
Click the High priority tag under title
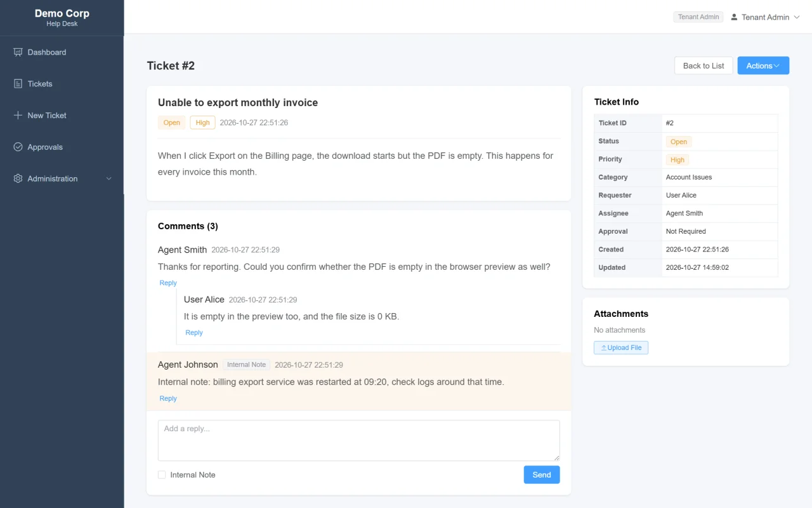pos(203,123)
